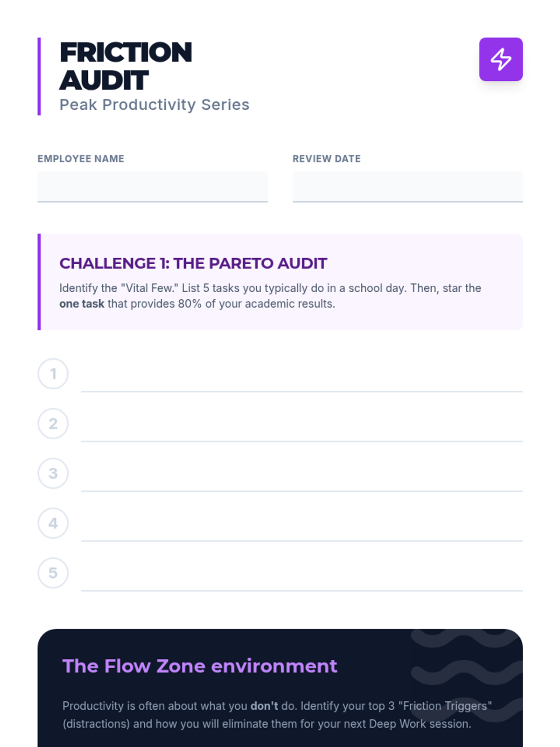Click the Employee Name input field
The image size is (560, 747).
pos(153,186)
